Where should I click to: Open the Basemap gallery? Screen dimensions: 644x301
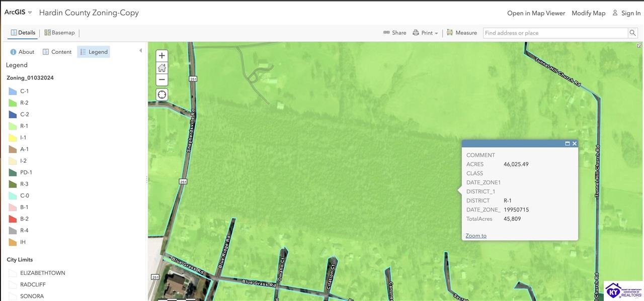[x=59, y=33]
